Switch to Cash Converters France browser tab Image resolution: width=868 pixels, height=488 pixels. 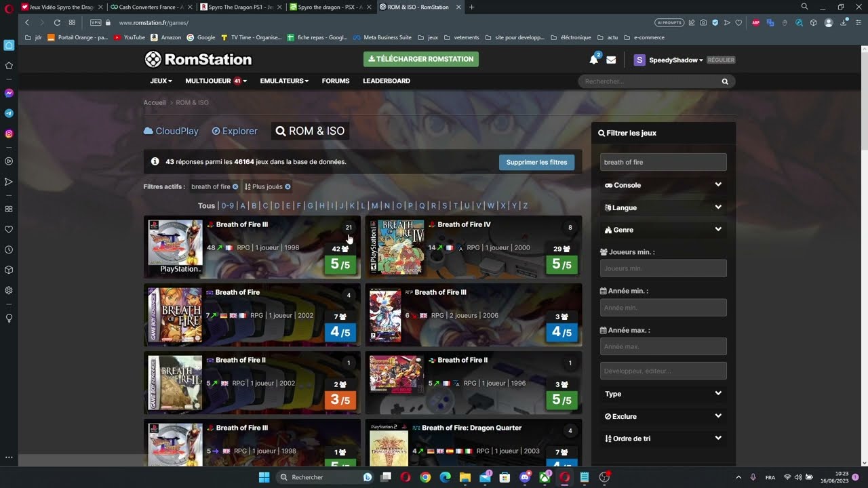tap(151, 7)
